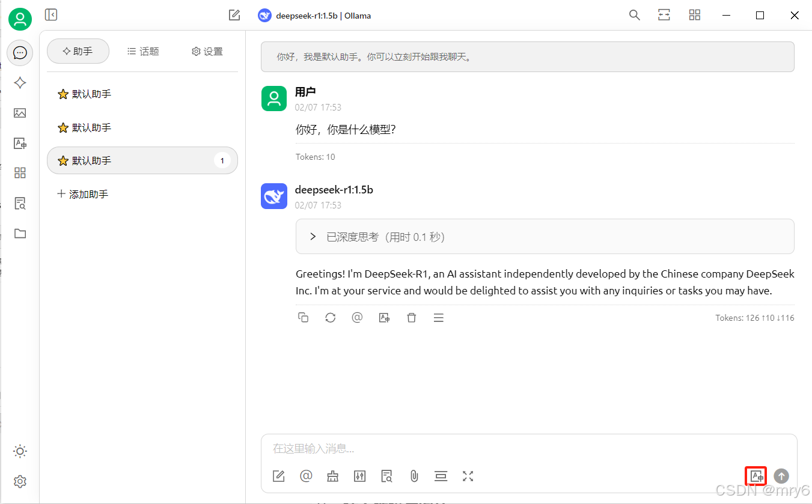Click the default assistant prompt banner
This screenshot has width=812, height=504.
[x=528, y=57]
